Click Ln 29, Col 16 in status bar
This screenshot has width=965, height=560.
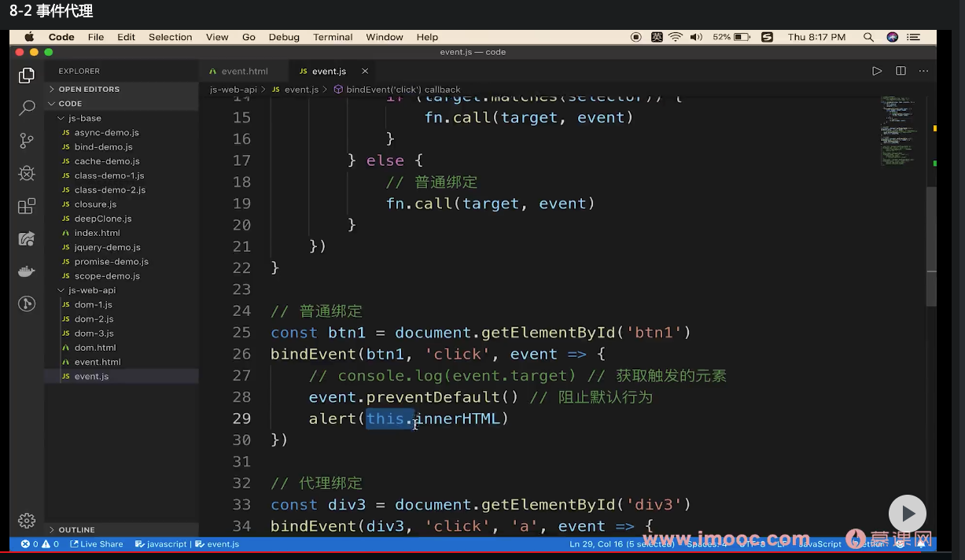coord(621,543)
